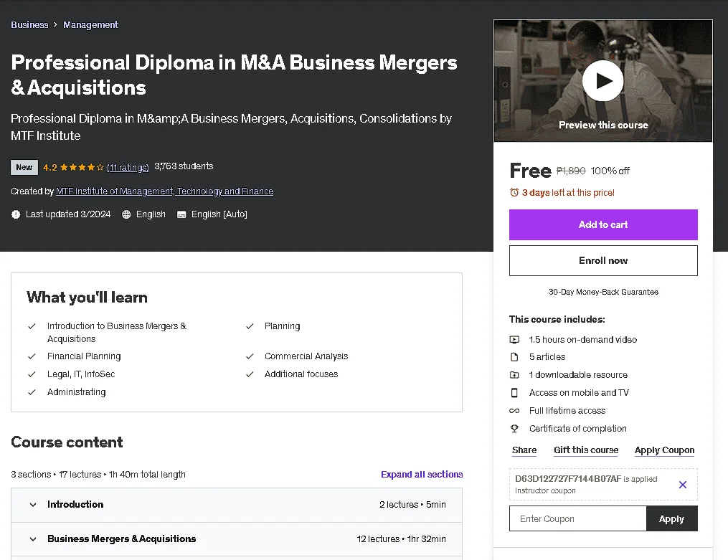Viewport: 728px width, 560px height.
Task: Click the 3,763 students text
Action: [184, 166]
